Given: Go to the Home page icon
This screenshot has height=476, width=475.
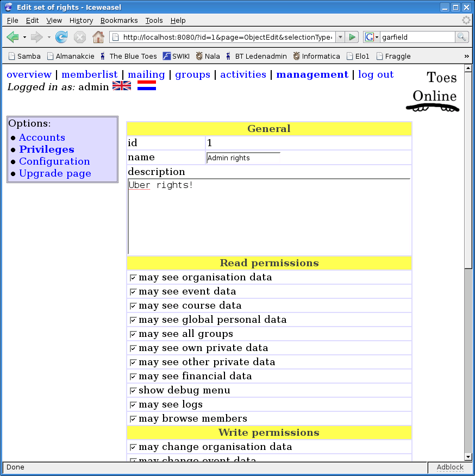Looking at the screenshot, I should tap(98, 37).
